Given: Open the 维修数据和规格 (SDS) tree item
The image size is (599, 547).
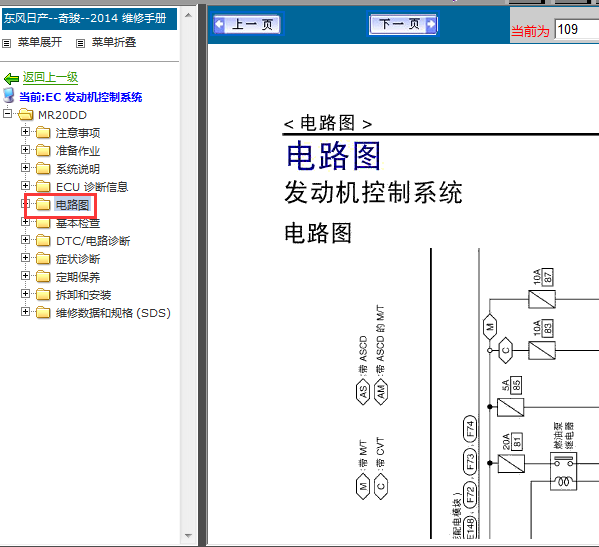Looking at the screenshot, I should click(x=113, y=313).
